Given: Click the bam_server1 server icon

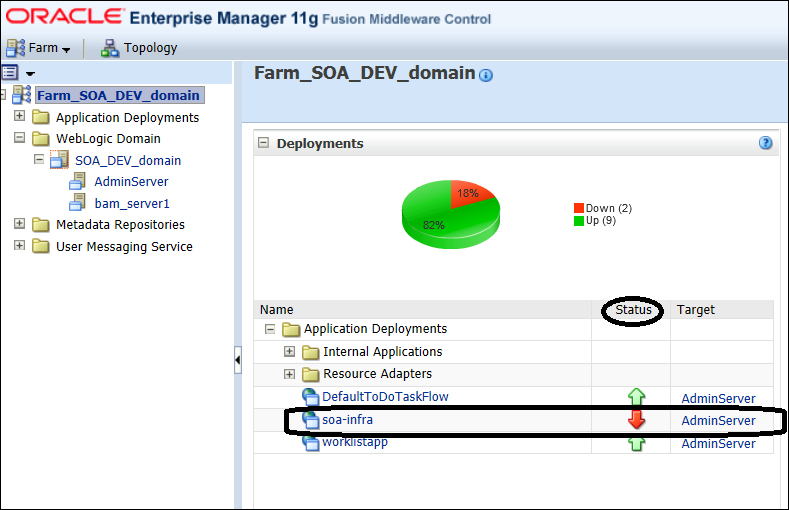Looking at the screenshot, I should pyautogui.click(x=77, y=203).
